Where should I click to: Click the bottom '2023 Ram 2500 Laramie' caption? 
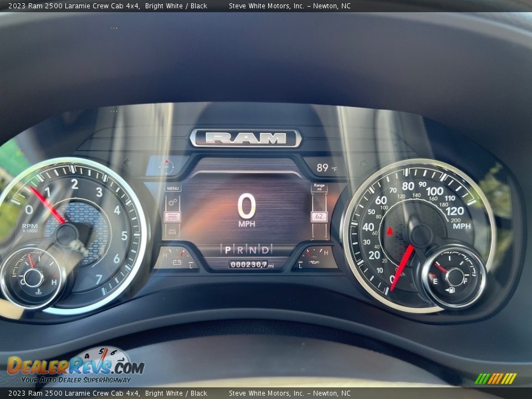[x=49, y=393]
